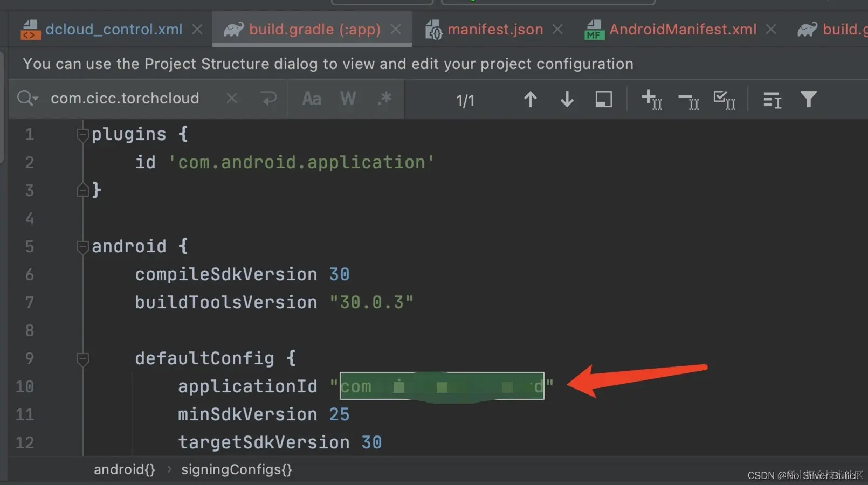Close the manifest.json tab
Viewport: 868px width, 485px height.
(x=557, y=30)
